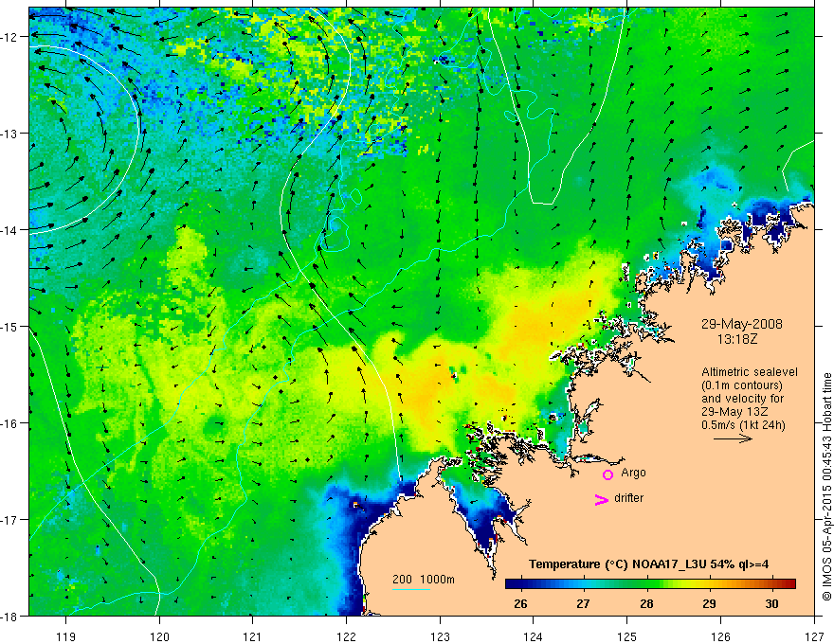This screenshot has width=834, height=644.
Task: Click longitude axis label 127
Action: [x=814, y=636]
